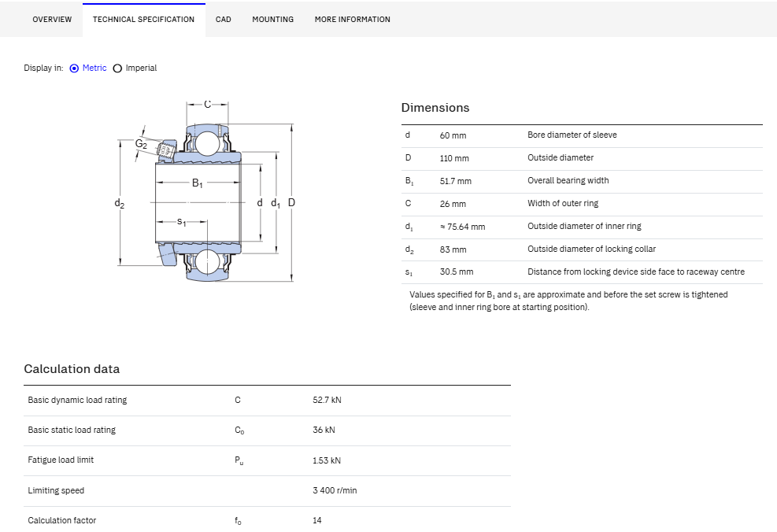Select the 36 kN value
Image resolution: width=777 pixels, height=532 pixels.
pos(324,430)
